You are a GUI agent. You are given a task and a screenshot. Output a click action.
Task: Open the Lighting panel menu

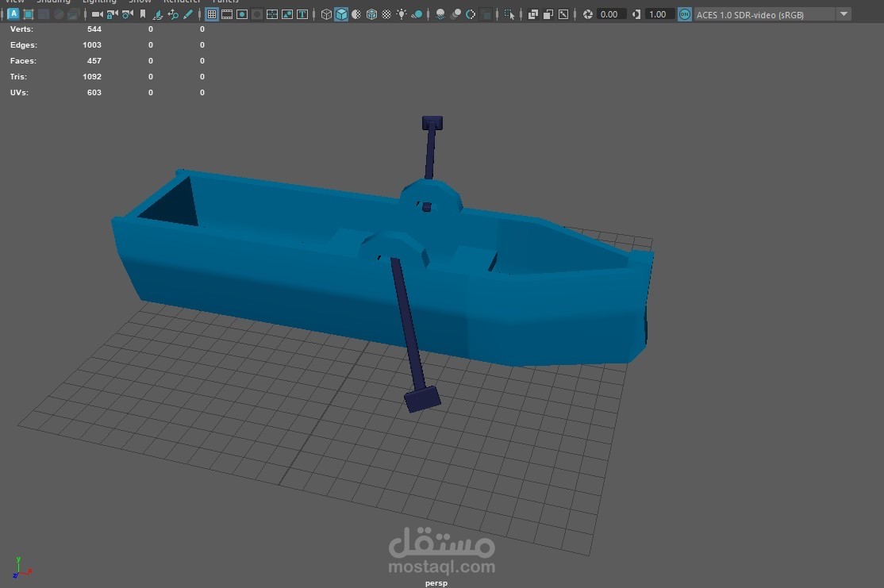point(99,2)
